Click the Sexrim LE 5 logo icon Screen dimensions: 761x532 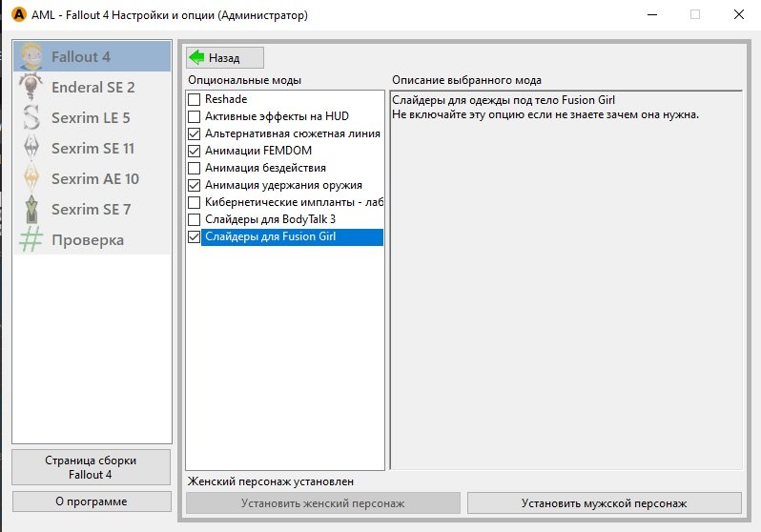pyautogui.click(x=31, y=118)
